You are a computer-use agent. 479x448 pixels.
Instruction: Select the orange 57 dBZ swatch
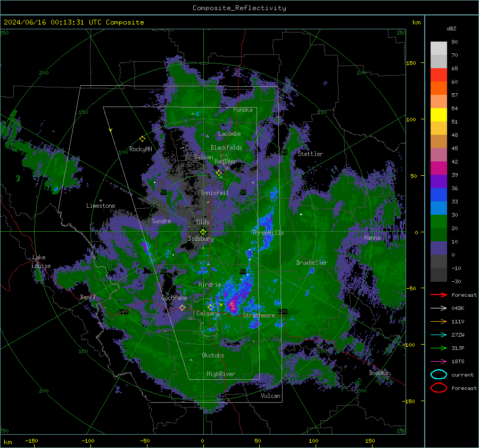click(x=439, y=88)
